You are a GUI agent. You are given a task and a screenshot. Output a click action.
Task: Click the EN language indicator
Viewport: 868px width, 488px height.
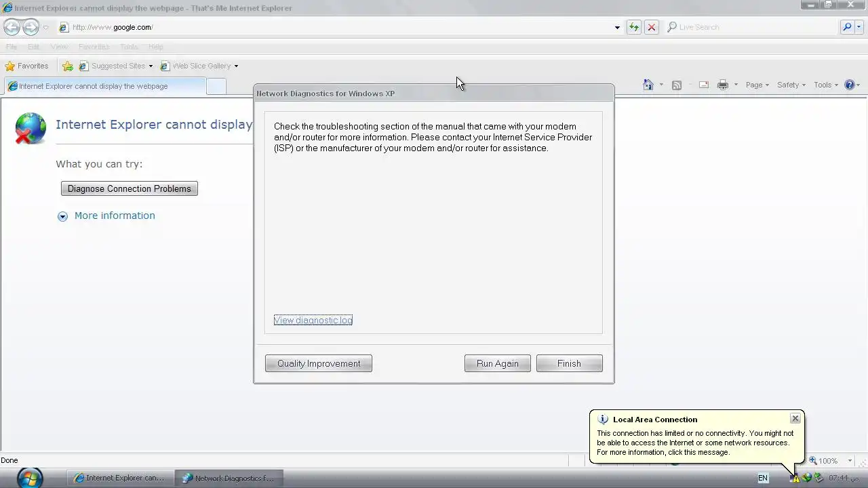click(763, 478)
